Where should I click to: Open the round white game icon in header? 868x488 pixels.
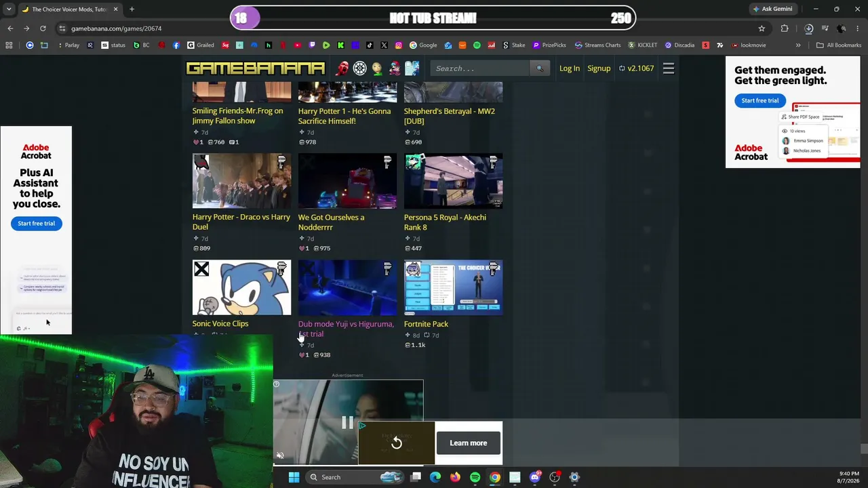click(359, 68)
